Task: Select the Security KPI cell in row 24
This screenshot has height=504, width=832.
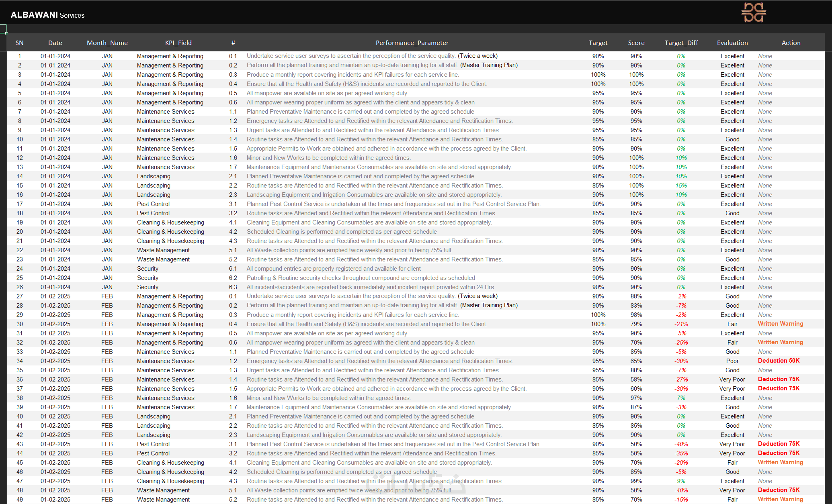Action: click(148, 269)
